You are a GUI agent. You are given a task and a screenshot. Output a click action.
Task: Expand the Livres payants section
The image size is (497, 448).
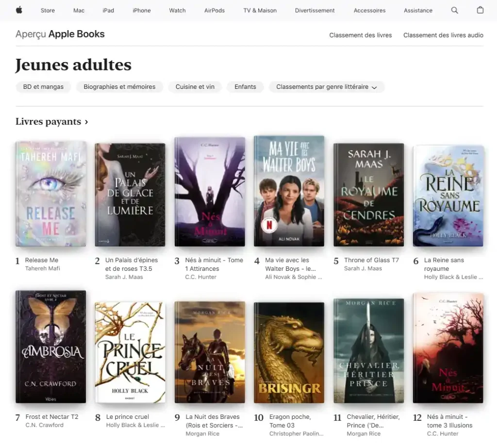52,122
